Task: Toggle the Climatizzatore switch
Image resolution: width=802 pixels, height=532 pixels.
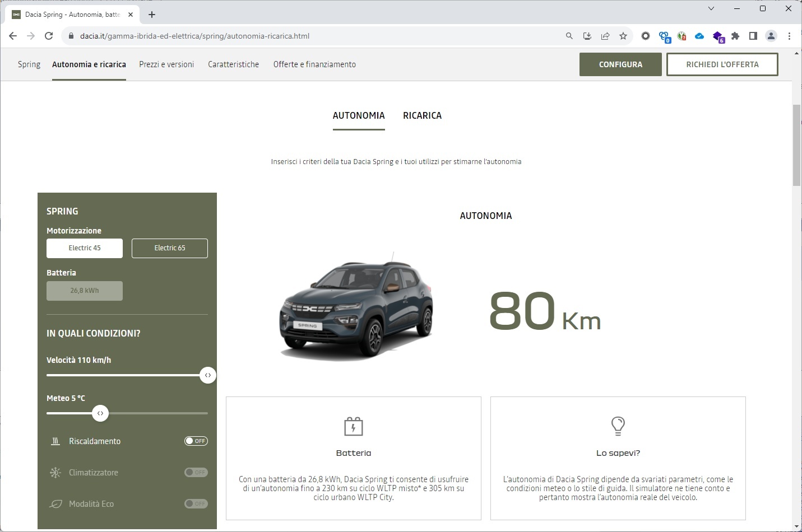Action: [196, 473]
